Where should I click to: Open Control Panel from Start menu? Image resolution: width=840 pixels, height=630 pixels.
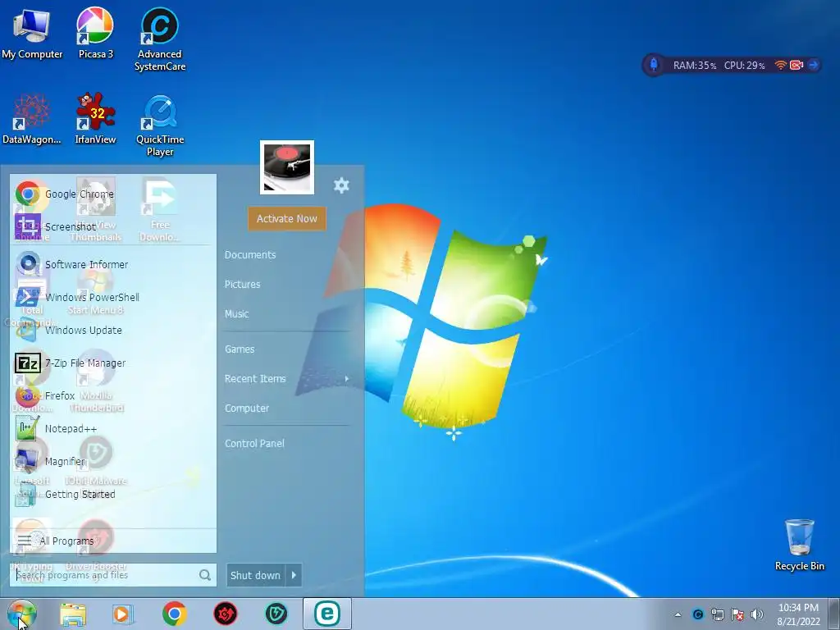click(x=254, y=444)
